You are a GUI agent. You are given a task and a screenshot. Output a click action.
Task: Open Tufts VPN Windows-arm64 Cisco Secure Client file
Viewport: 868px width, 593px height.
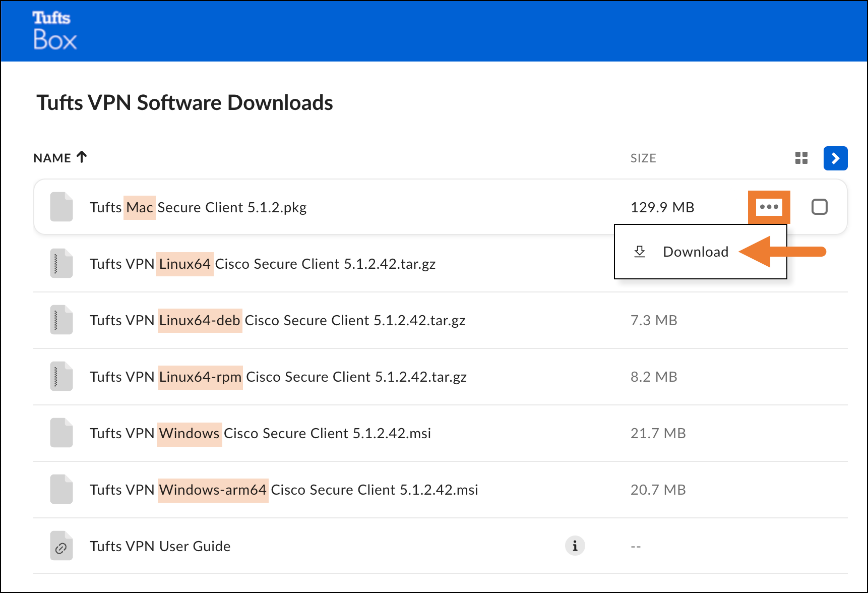[284, 490]
